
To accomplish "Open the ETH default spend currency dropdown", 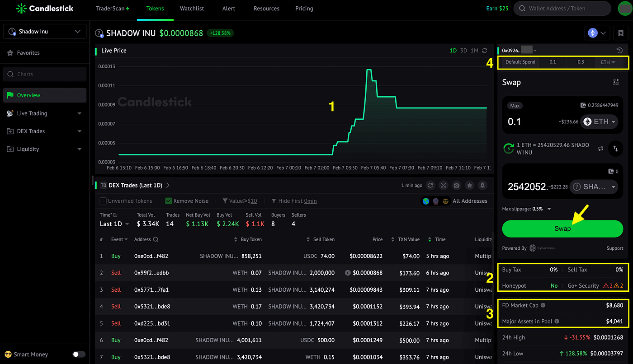I will point(608,62).
